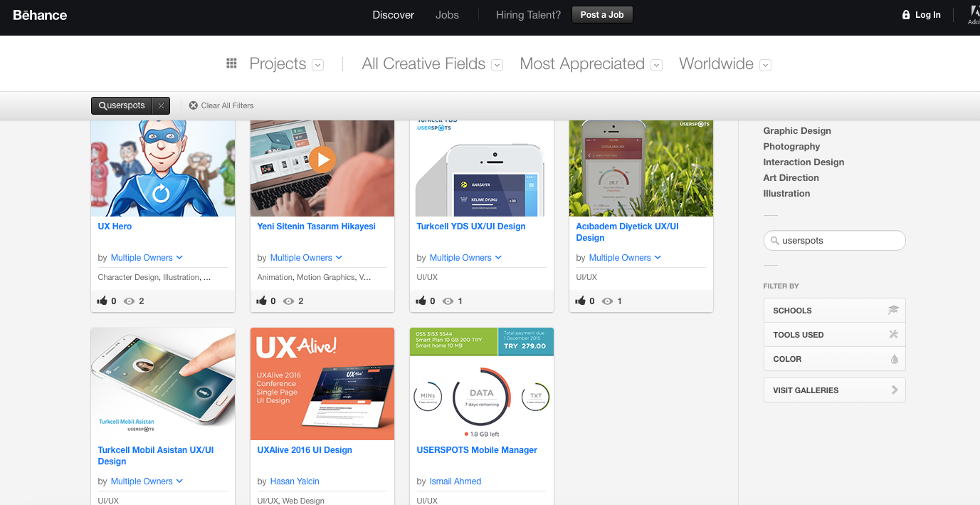This screenshot has width=980, height=505.
Task: Open the Acıbadem Diyetick grass phone thumbnail
Action: 641,168
